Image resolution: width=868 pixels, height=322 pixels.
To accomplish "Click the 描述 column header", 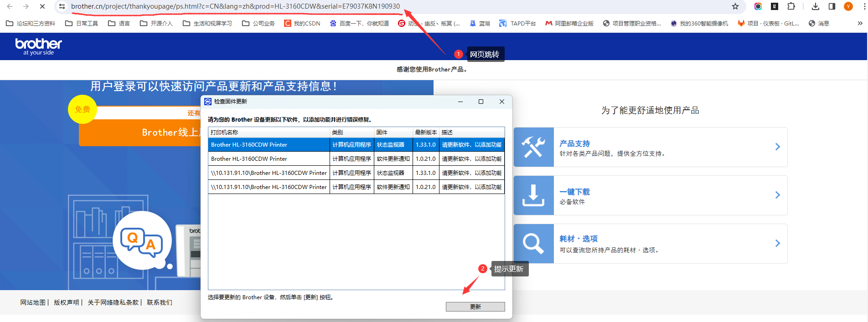I will click(x=472, y=132).
